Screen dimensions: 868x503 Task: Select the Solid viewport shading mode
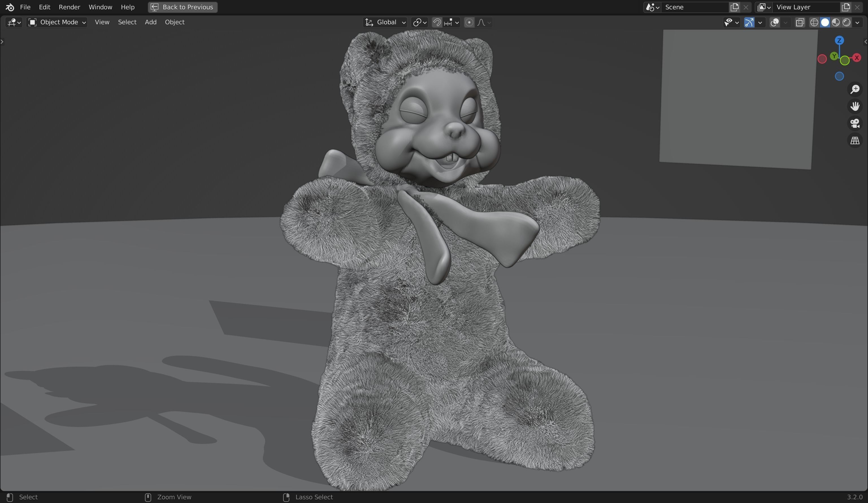coord(825,22)
